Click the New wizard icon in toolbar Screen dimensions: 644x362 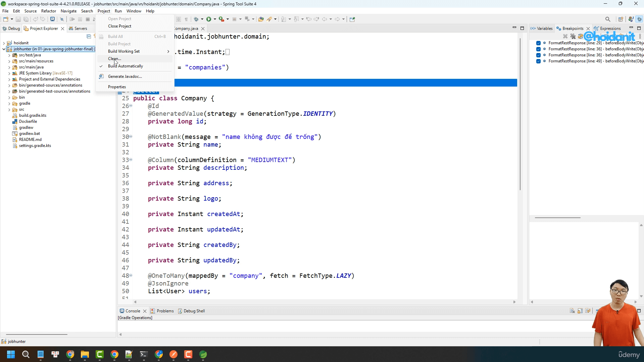[x=6, y=19]
